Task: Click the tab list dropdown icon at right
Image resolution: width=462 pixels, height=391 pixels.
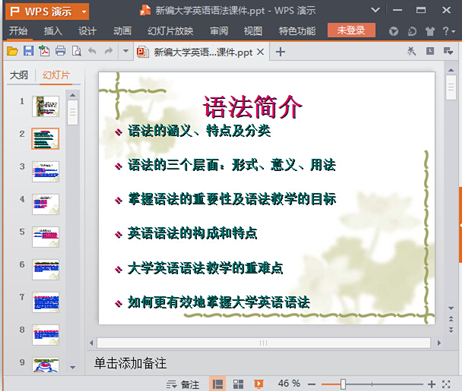Action: [x=448, y=51]
